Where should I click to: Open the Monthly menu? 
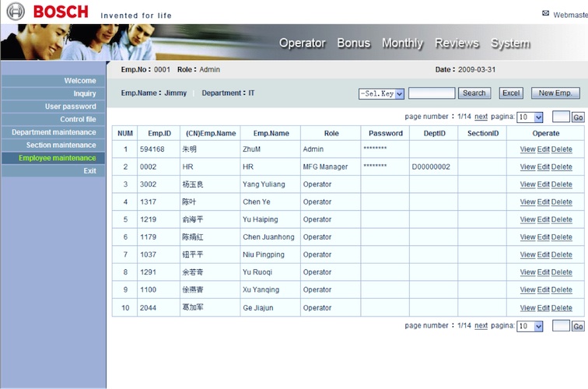pos(402,44)
